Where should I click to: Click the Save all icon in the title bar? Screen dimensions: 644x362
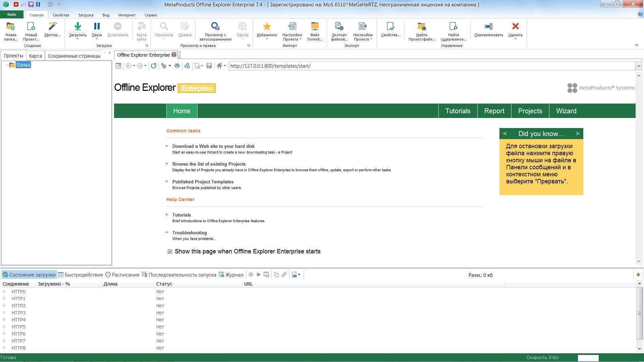click(31, 4)
